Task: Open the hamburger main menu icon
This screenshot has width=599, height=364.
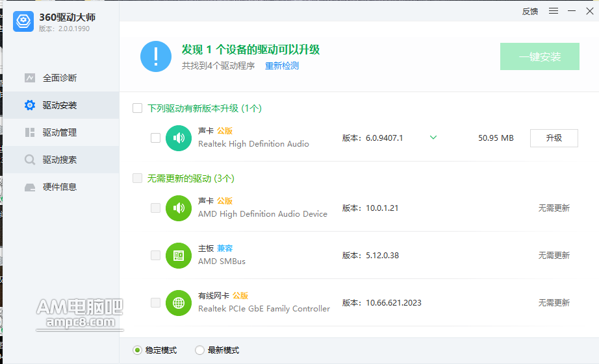Action: click(554, 11)
